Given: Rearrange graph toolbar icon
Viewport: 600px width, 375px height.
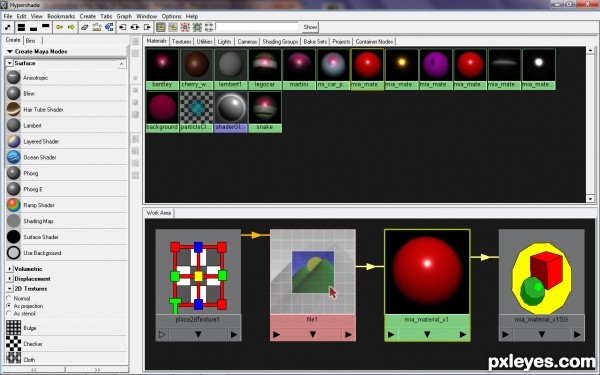Looking at the screenshot, I should coord(97,27).
